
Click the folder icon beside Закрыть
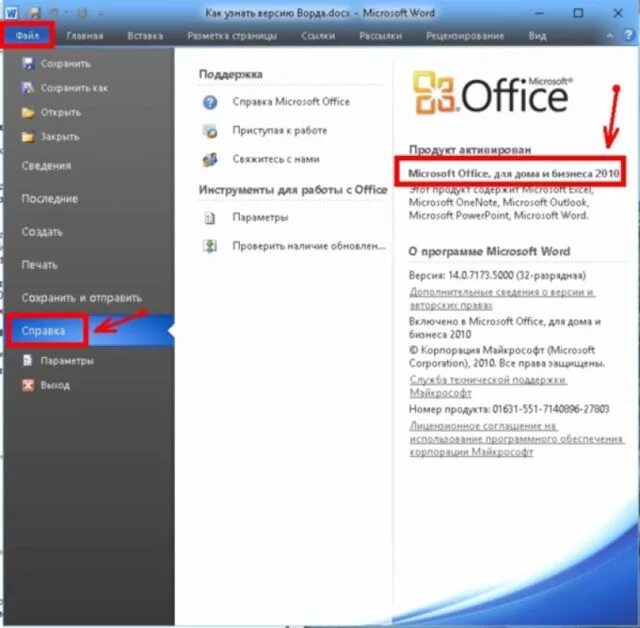[28, 137]
